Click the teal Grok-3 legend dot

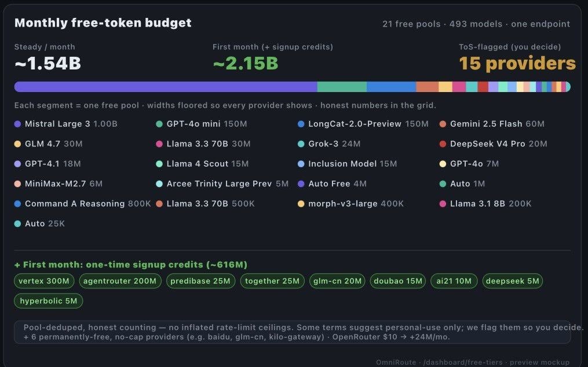301,144
